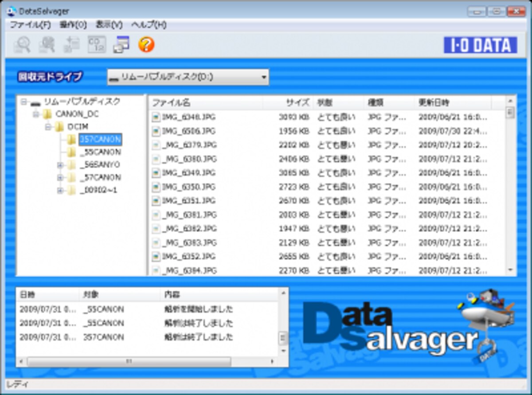
Task: Click the file icon of IMG_6352.JPG
Action: (x=156, y=256)
